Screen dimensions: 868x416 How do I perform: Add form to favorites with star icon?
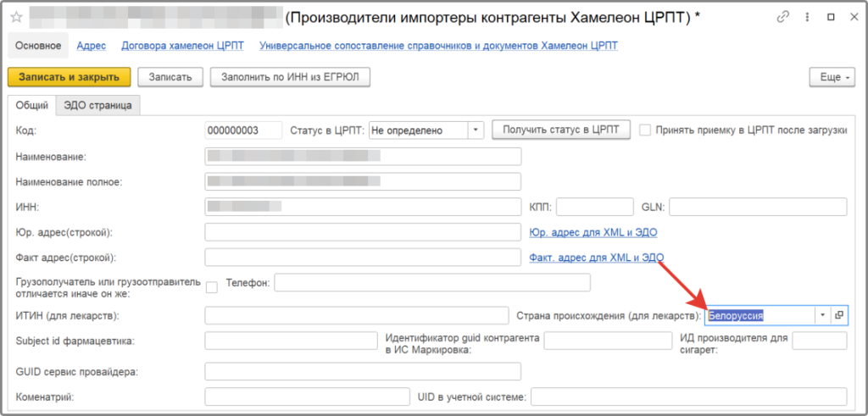point(15,17)
